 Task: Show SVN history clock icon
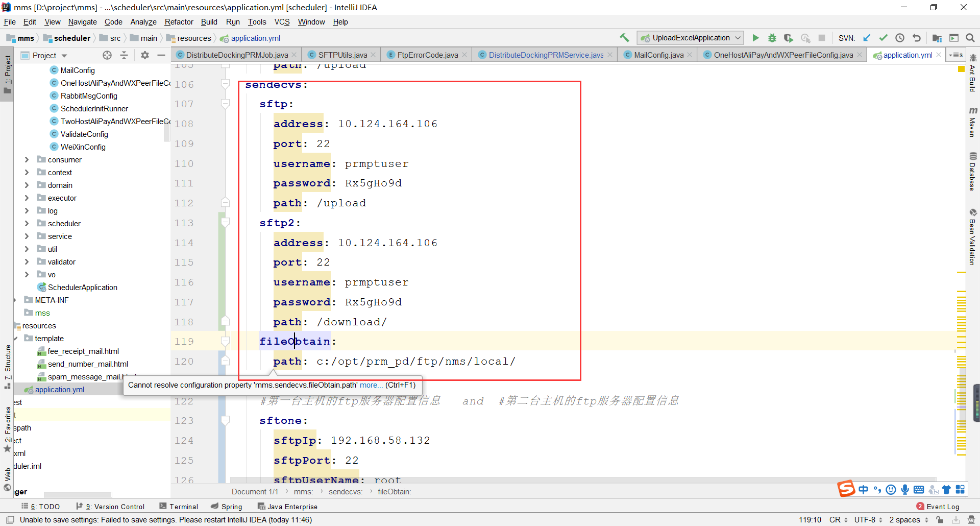(x=900, y=38)
